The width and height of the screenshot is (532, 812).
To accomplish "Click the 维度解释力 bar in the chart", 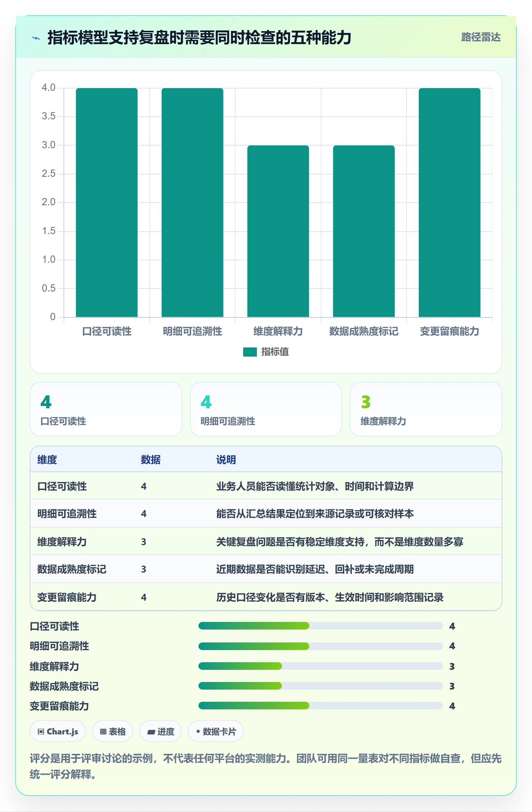I will point(278,231).
